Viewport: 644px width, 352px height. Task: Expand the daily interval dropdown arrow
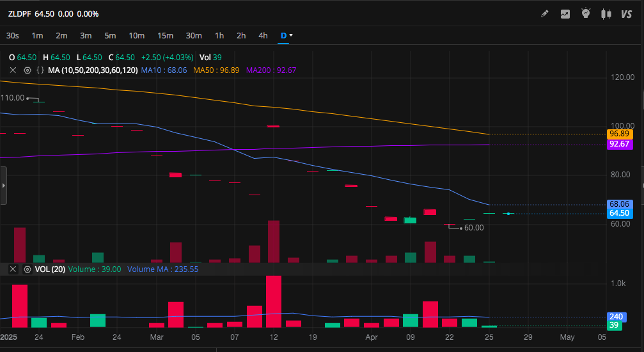click(x=292, y=35)
